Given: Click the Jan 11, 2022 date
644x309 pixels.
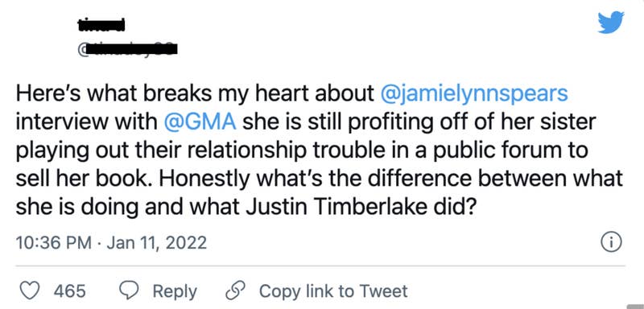Looking at the screenshot, I should pos(156,243).
